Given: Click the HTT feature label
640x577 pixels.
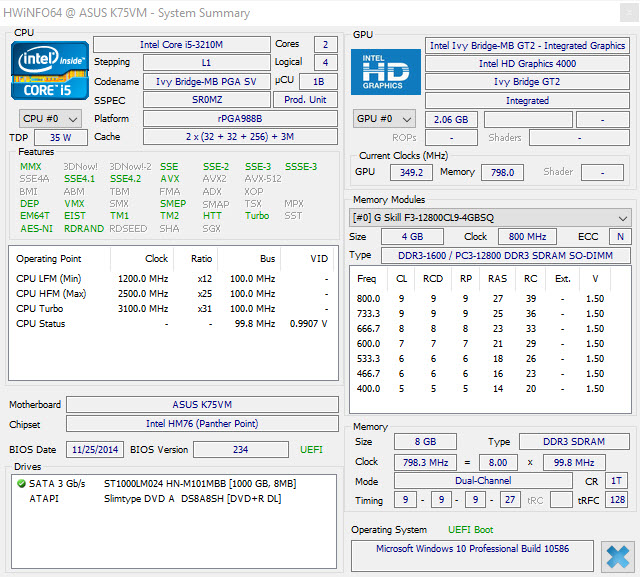Looking at the screenshot, I should point(212,215).
